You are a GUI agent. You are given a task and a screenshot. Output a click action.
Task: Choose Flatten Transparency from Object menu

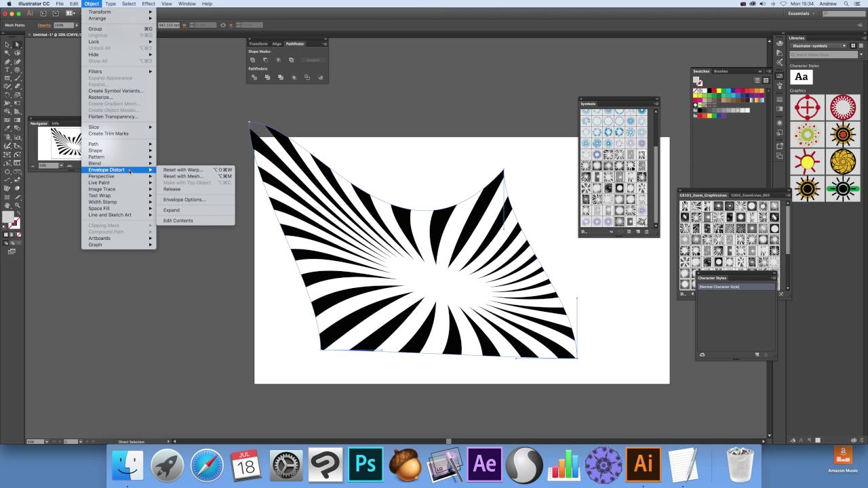coord(119,117)
